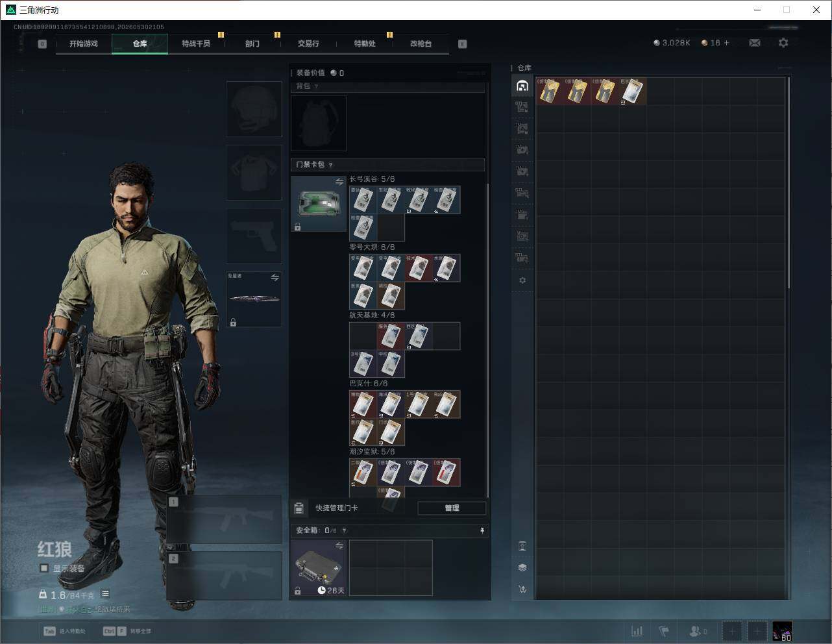Click the empty helmet equipment slot
This screenshot has width=832, height=644.
(254, 109)
